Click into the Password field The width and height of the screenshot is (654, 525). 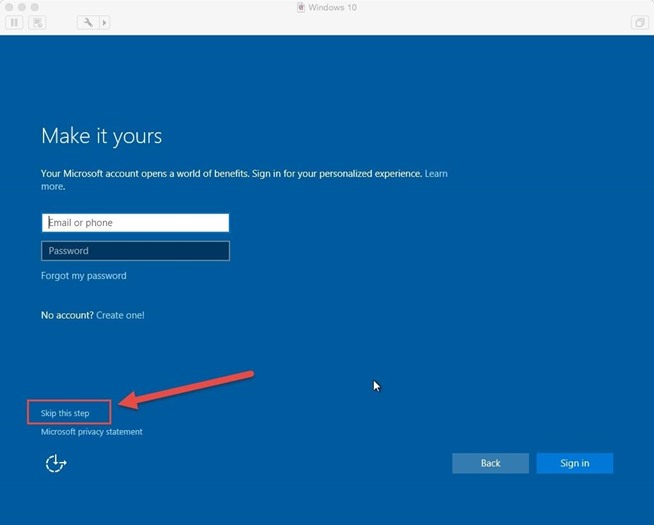point(135,251)
